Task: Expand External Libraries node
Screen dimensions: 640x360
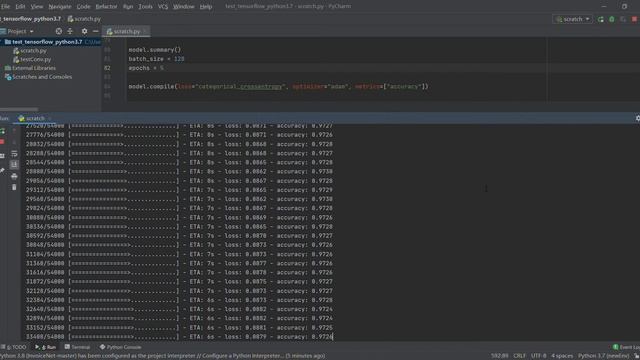Action: point(33,68)
